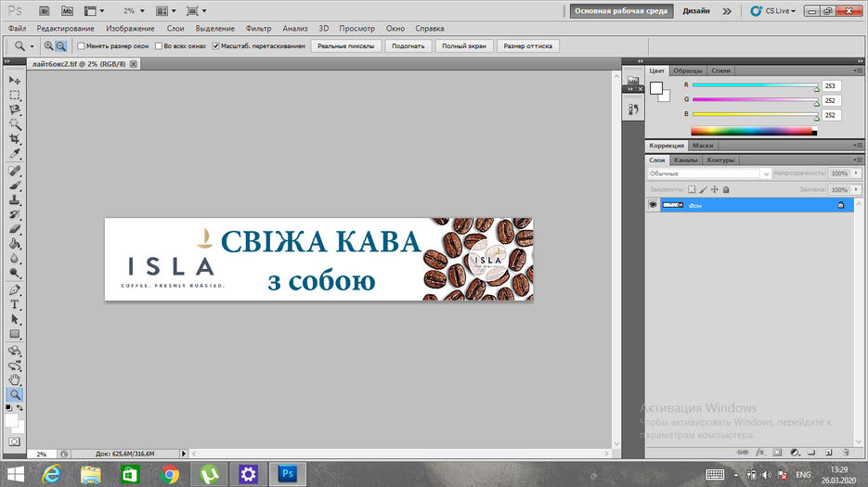Click the Zoom Out option icon
Screen dimensions: 868x487
pos(61,46)
